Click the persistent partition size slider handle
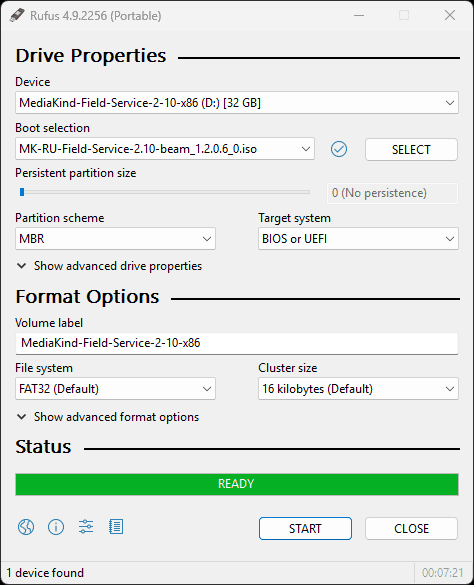The image size is (474, 585). tap(22, 192)
